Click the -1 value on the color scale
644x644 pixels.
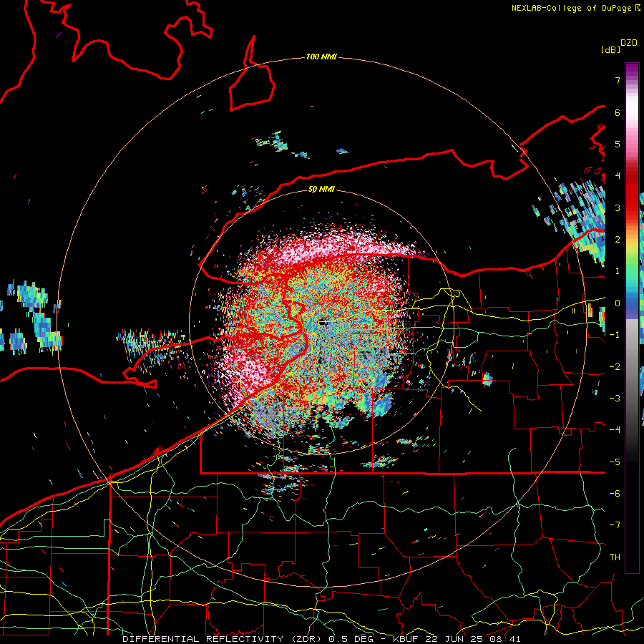point(615,335)
